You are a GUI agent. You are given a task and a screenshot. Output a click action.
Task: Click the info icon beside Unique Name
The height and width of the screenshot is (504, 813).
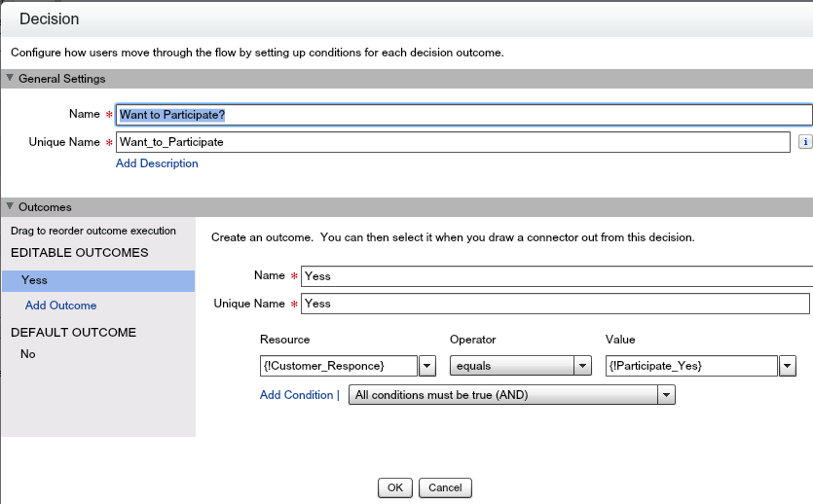805,142
